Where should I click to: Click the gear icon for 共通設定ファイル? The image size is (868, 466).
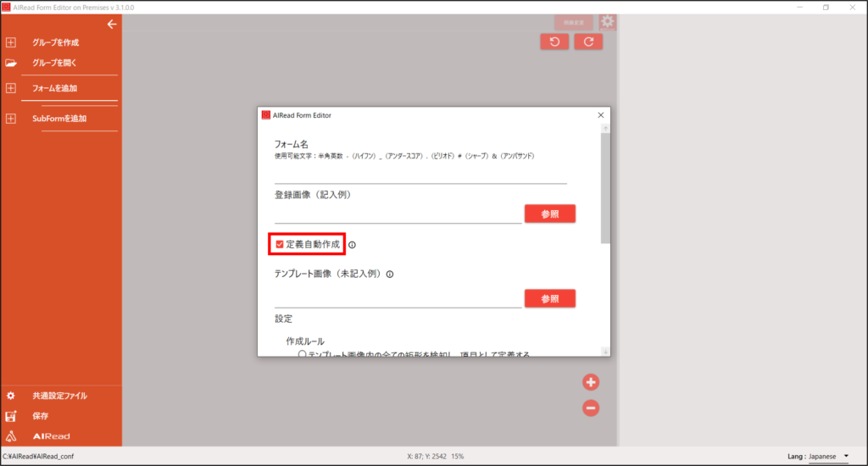click(x=10, y=396)
